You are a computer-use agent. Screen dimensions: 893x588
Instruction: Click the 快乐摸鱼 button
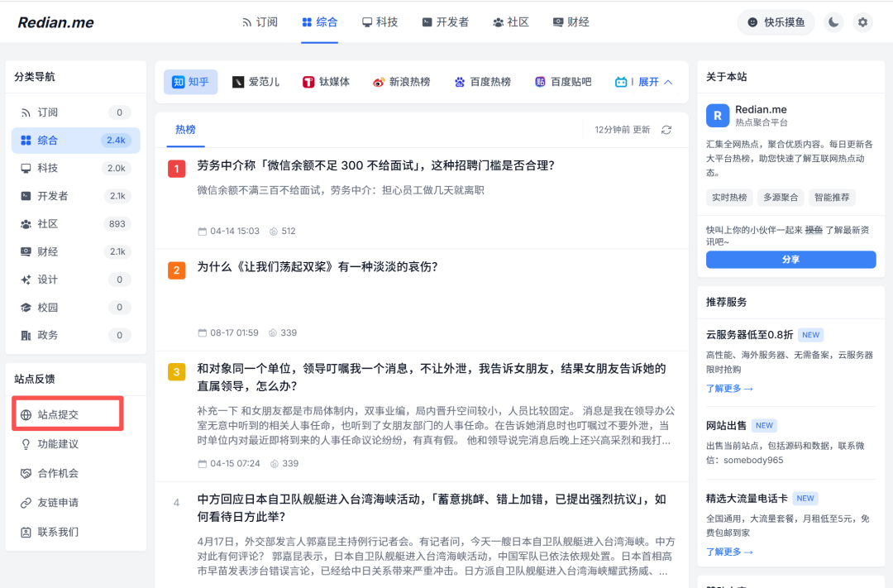click(776, 22)
